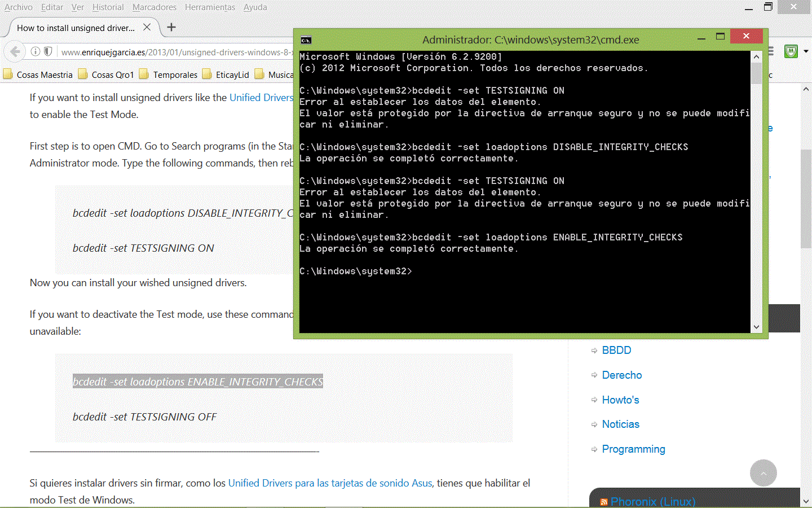
Task: Click the cmd window scroll down arrow
Action: [x=756, y=327]
